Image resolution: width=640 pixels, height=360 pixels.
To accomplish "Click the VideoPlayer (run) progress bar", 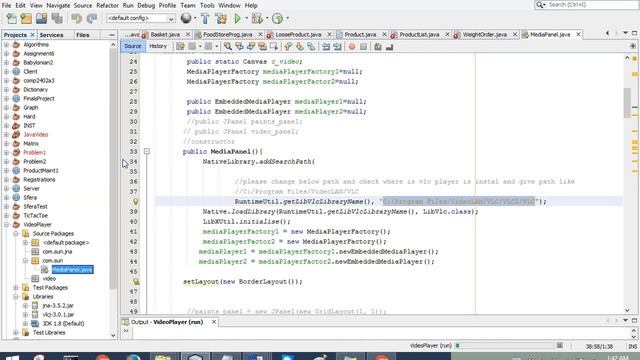I will pos(504,346).
